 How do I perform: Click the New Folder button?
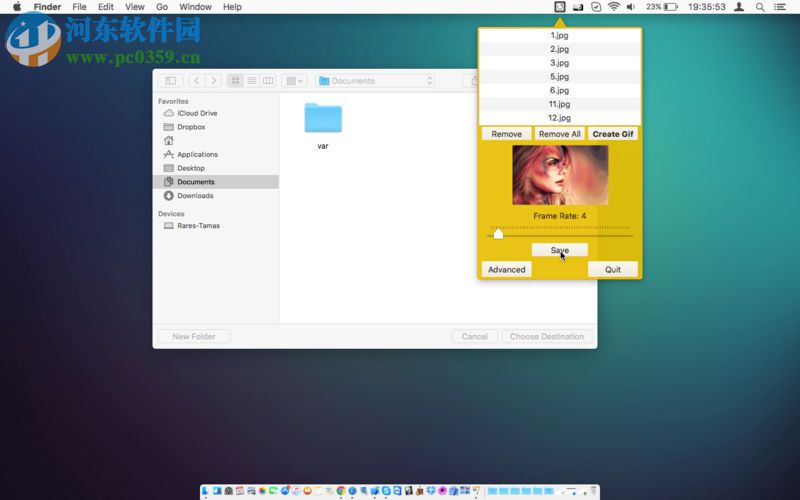(194, 336)
